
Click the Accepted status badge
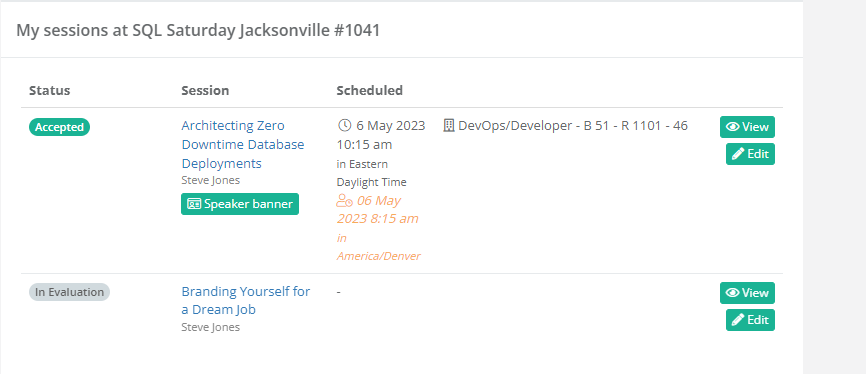click(59, 127)
